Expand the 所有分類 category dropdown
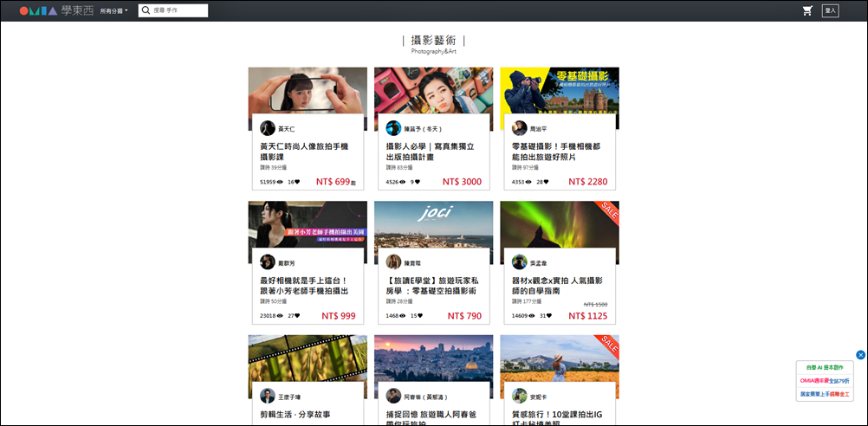This screenshot has width=868, height=426. (114, 11)
